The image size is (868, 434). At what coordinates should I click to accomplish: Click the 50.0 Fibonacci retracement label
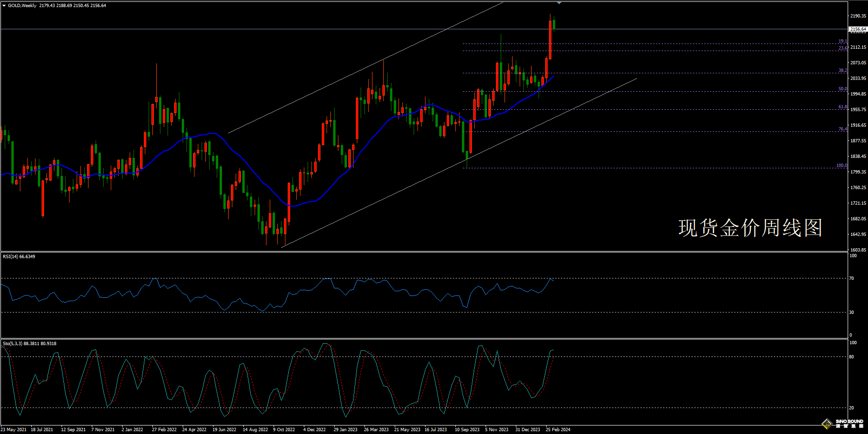pyautogui.click(x=842, y=89)
